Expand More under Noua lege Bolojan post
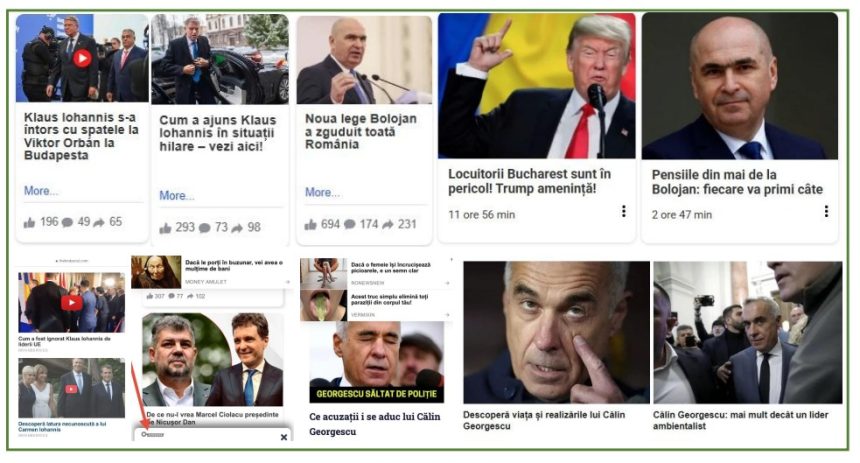The image size is (860, 463). click(x=322, y=193)
